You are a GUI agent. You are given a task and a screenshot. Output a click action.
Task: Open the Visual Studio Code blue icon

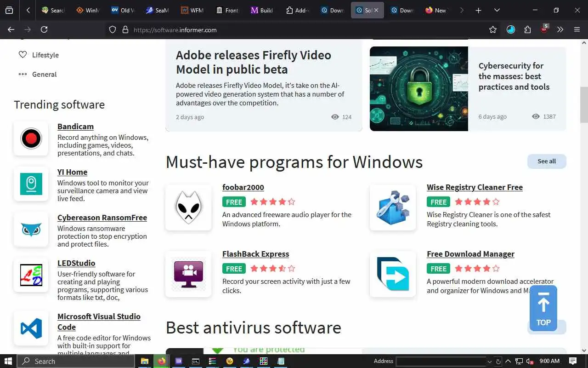coord(31,328)
